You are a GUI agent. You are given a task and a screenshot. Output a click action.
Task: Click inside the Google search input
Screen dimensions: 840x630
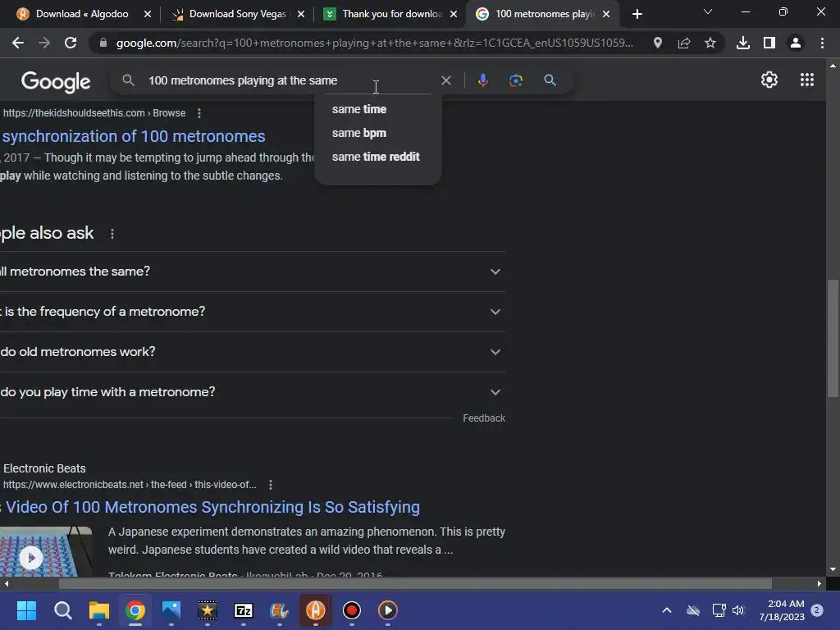tap(290, 80)
